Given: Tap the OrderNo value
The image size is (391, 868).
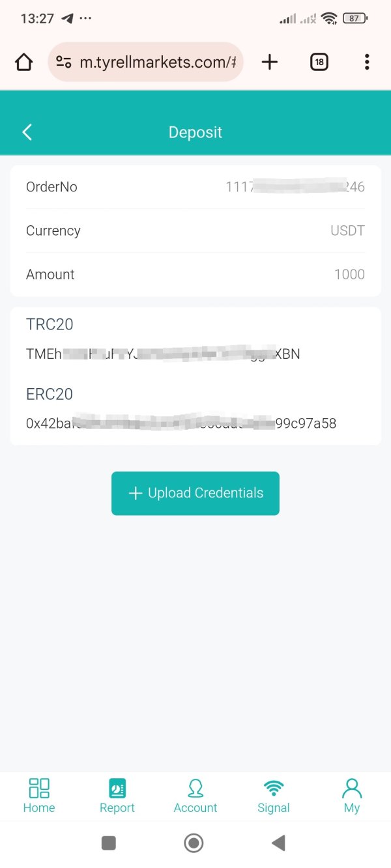Looking at the screenshot, I should coord(295,187).
